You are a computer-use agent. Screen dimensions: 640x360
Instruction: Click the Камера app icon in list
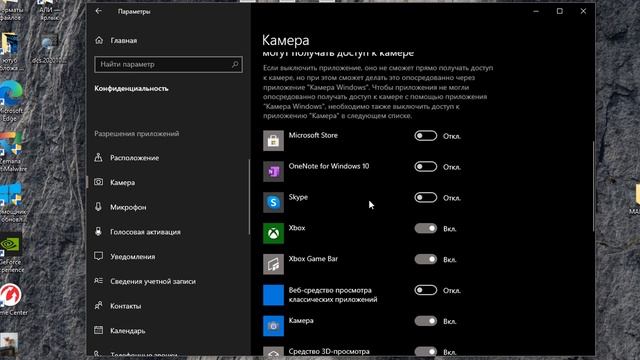click(273, 326)
